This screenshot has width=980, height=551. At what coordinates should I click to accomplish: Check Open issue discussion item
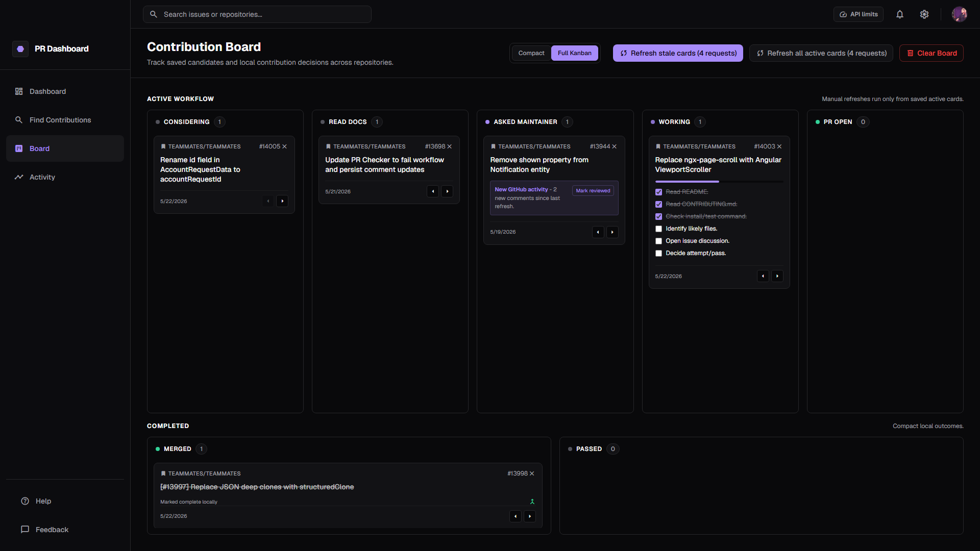coord(658,241)
